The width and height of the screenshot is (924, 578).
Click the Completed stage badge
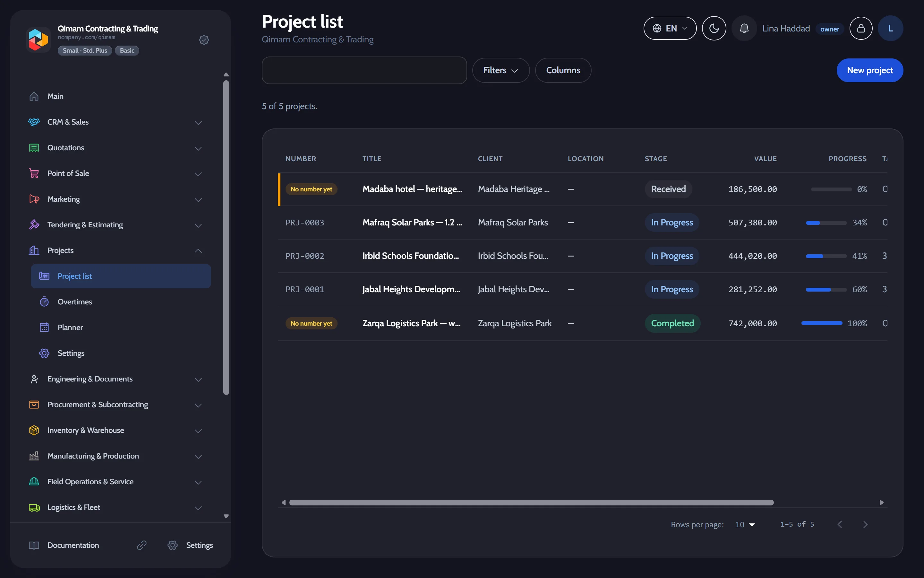(672, 323)
